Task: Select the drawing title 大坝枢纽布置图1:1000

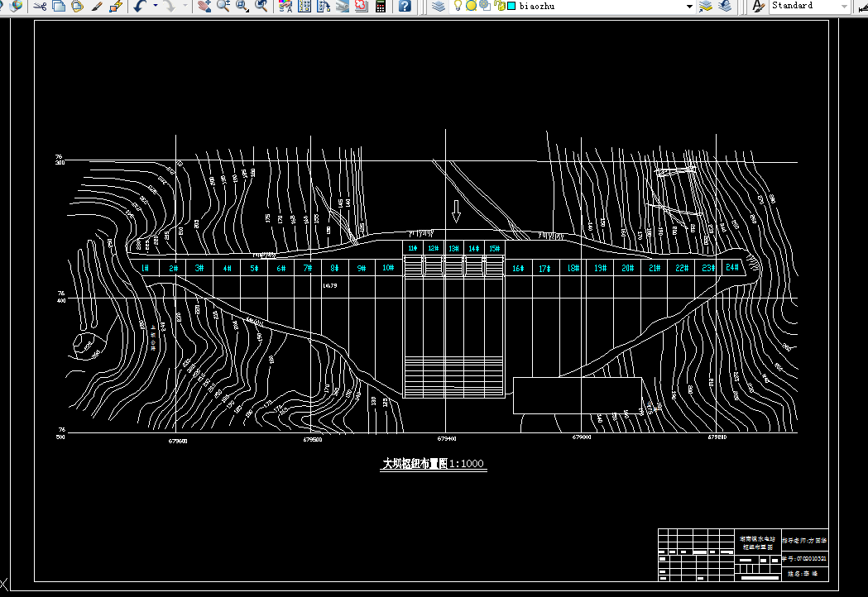Action: tap(433, 464)
